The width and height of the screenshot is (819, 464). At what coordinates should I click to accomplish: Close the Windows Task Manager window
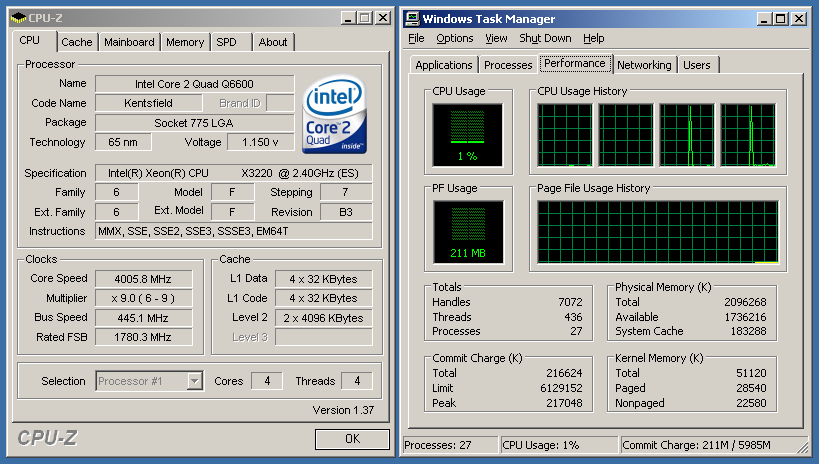[x=799, y=19]
